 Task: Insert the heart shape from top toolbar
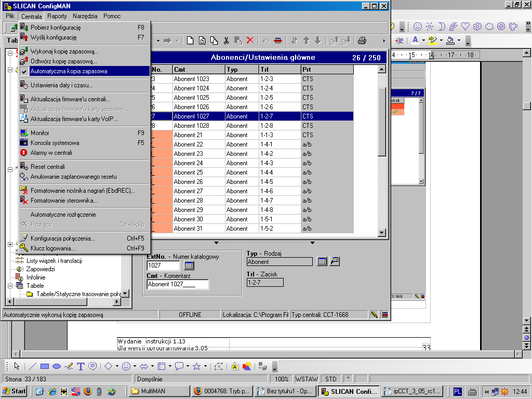pyautogui.click(x=465, y=26)
